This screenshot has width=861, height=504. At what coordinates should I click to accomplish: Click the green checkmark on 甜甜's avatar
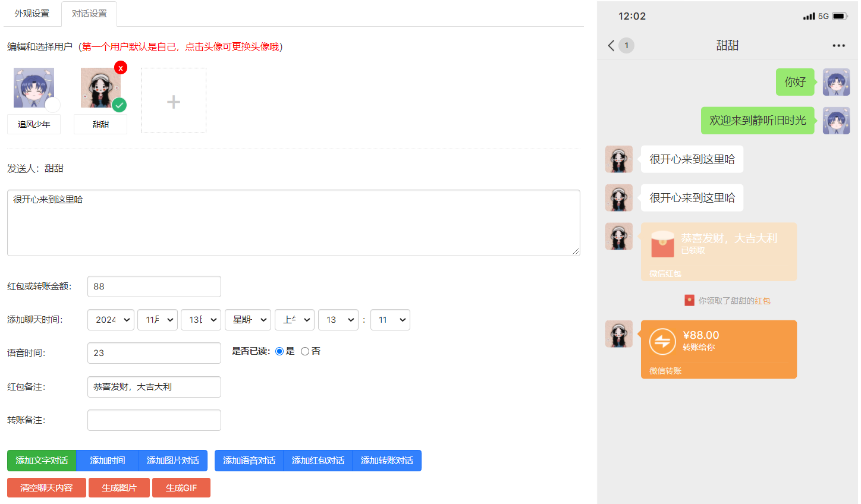[x=119, y=105]
